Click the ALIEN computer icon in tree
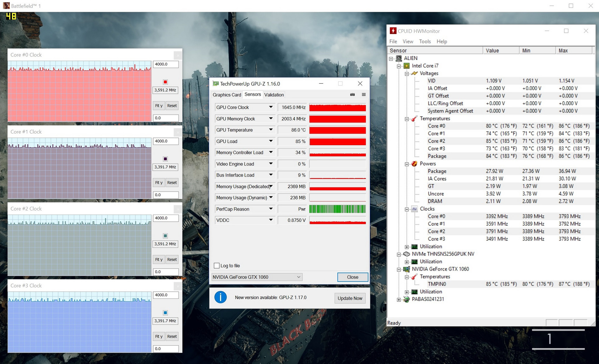Screen dimensions: 599x364 pos(399,58)
